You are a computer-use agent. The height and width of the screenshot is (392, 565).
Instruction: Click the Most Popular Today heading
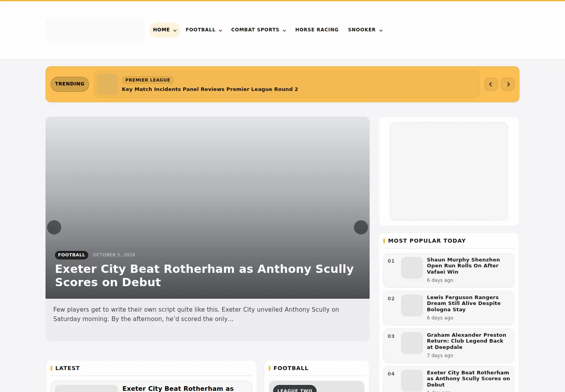[427, 241]
